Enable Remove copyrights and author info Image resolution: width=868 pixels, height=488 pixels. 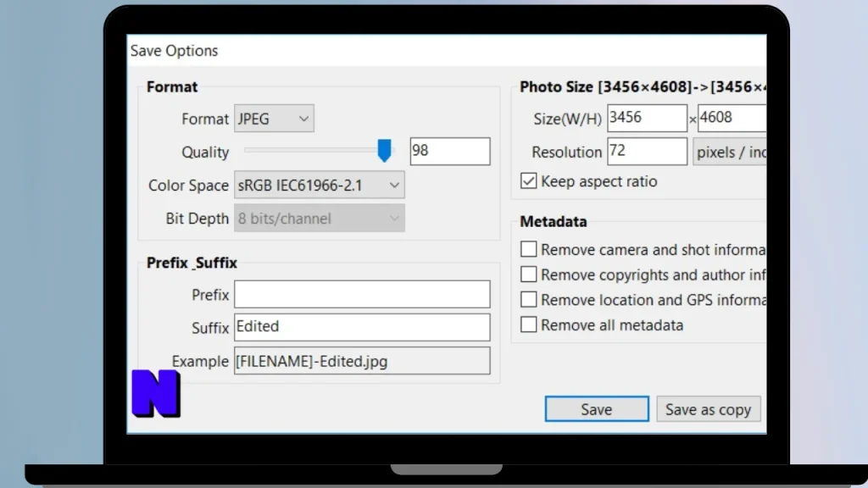(x=529, y=274)
